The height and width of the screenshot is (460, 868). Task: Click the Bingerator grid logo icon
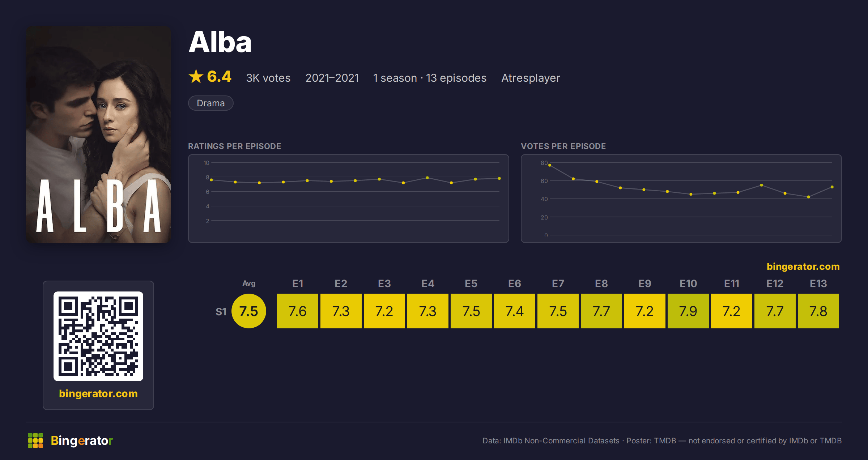click(x=35, y=440)
